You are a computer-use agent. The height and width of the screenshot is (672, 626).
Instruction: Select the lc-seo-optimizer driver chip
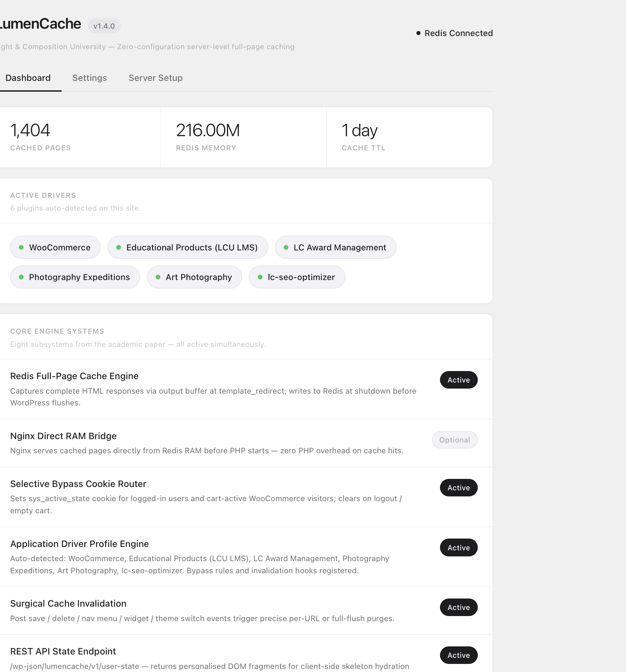click(297, 277)
